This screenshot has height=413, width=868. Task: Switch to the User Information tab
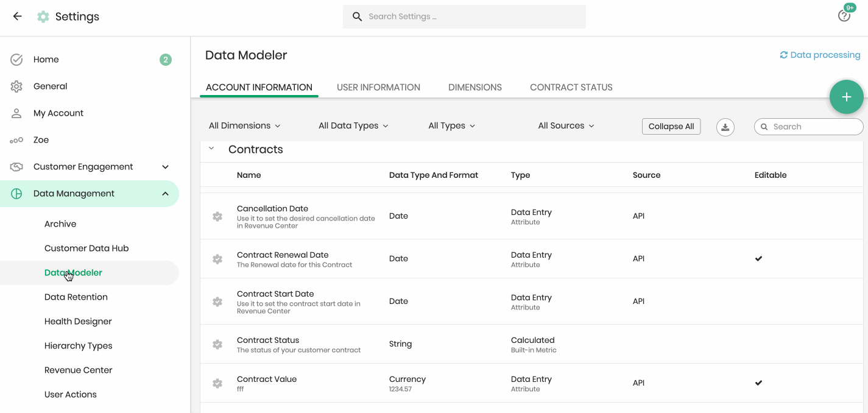point(378,87)
